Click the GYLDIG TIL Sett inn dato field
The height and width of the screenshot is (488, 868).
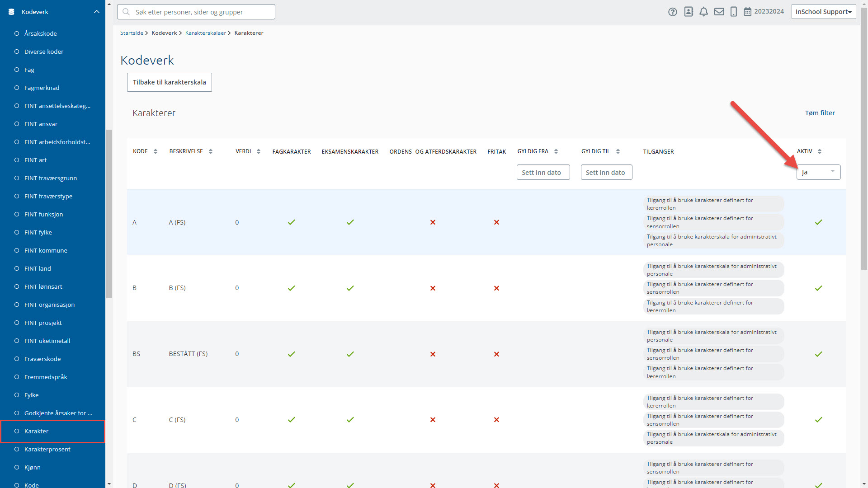coord(606,172)
